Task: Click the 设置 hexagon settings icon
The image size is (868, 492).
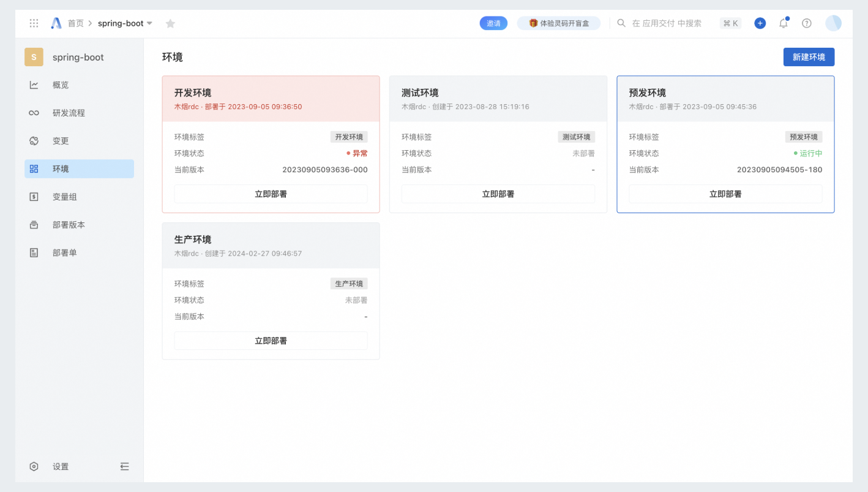Action: click(34, 466)
